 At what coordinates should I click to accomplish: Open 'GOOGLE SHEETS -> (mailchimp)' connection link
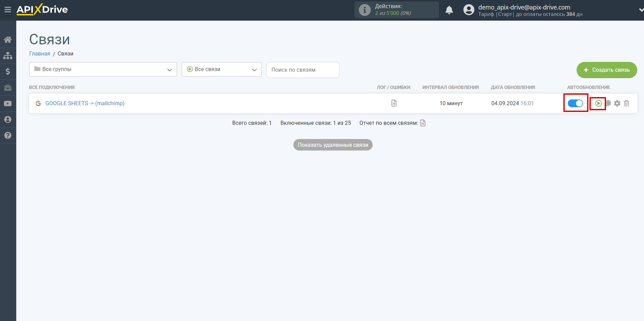pos(85,103)
